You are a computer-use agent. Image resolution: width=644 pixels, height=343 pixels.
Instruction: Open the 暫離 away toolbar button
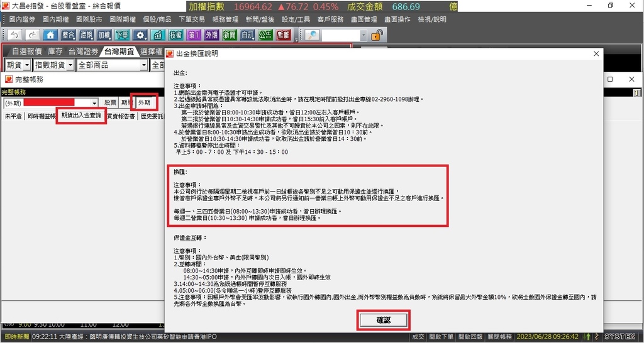(284, 35)
